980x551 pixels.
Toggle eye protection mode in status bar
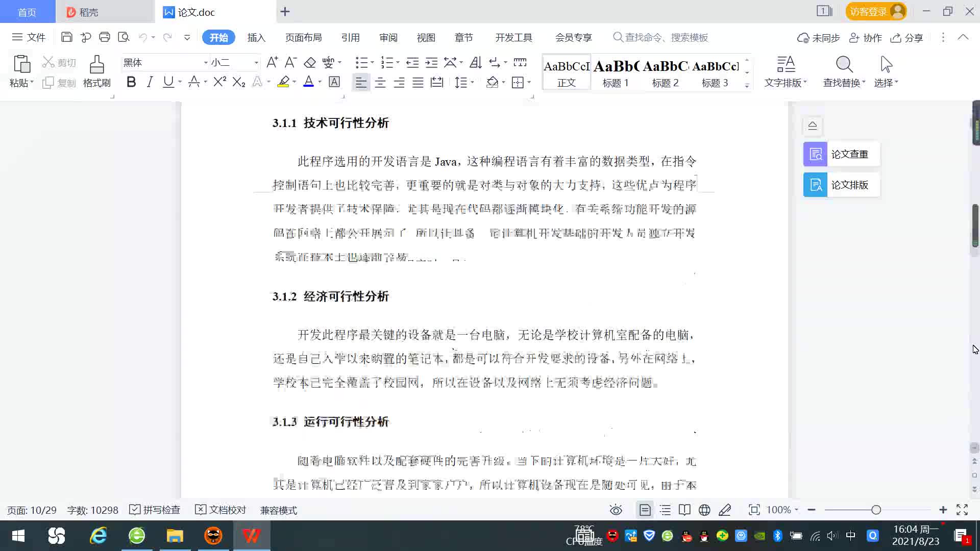(x=616, y=510)
